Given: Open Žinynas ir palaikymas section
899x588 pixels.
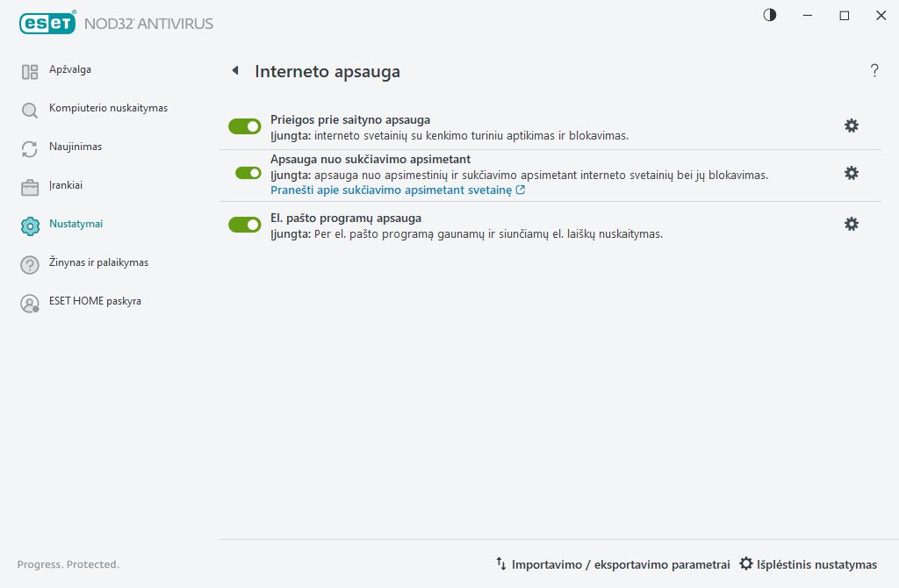Looking at the screenshot, I should point(29,262).
